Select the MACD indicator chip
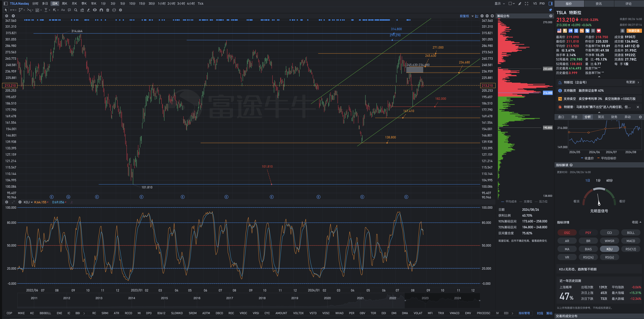 [630, 241]
